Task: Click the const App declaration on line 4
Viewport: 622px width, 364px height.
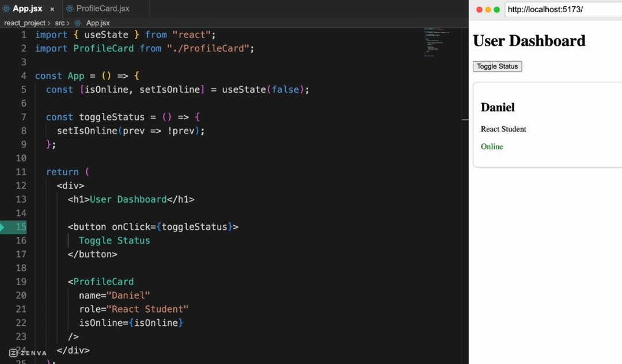Action: (x=59, y=75)
